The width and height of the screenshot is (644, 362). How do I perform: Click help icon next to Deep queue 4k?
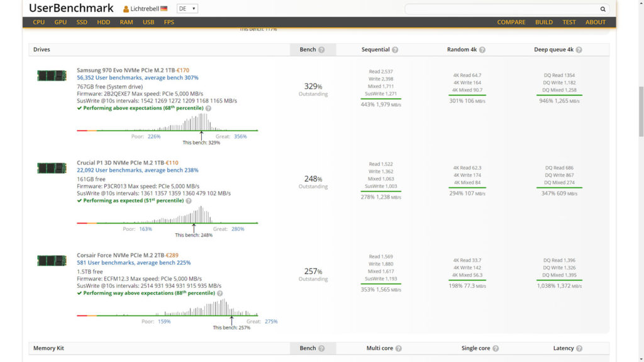[579, 50]
